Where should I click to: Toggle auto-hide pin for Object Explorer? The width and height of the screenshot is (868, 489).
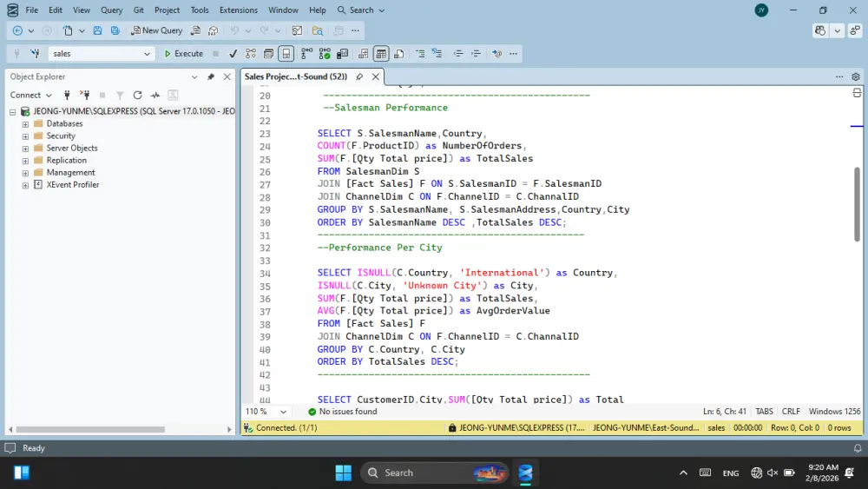211,77
